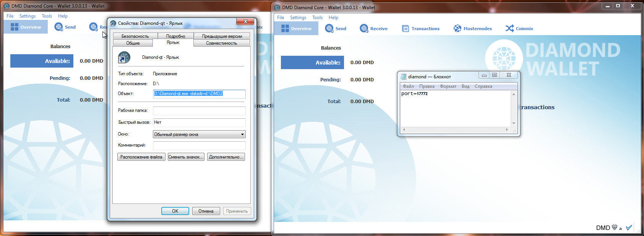Open File menu in right wallet
The width and height of the screenshot is (644, 236).
coord(281,18)
